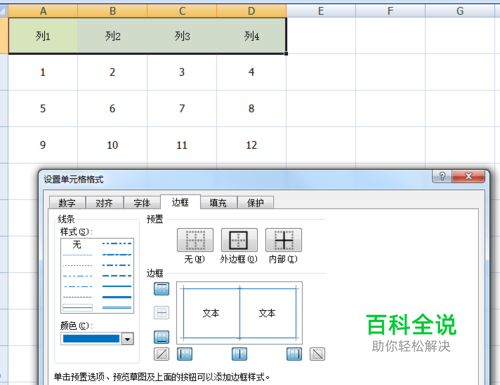Switch to the 对齐 tab
The width and height of the screenshot is (500, 385).
click(x=104, y=203)
